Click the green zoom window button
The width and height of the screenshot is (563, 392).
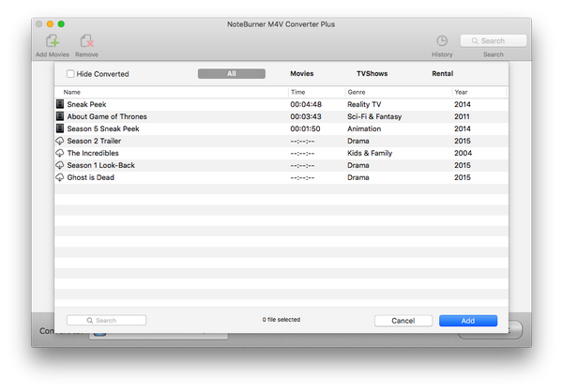tap(61, 24)
